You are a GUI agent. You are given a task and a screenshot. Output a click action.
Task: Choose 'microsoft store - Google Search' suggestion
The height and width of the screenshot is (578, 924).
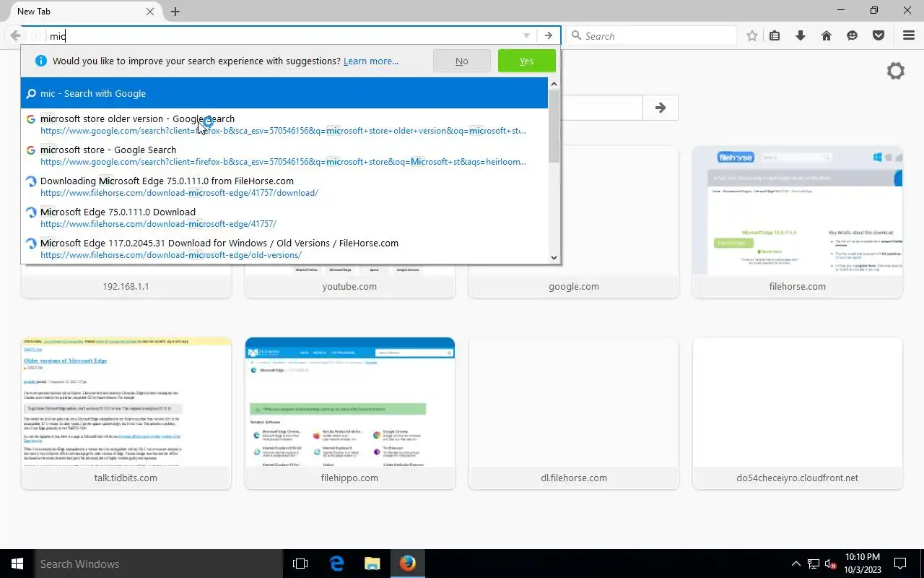click(x=285, y=155)
